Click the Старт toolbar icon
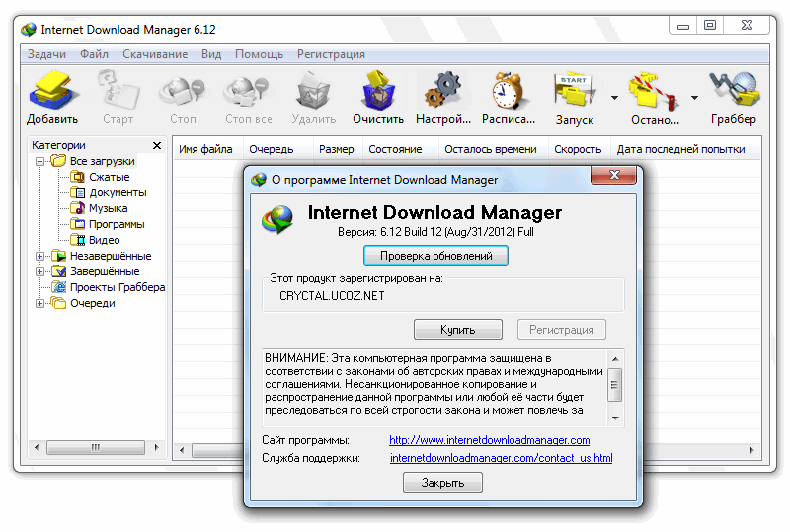 point(118,91)
